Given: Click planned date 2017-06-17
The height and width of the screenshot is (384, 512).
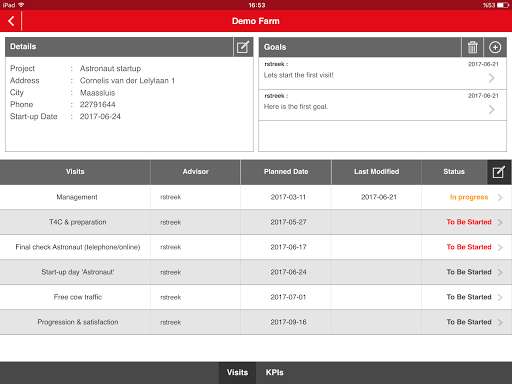Looking at the screenshot, I should pos(288,247).
